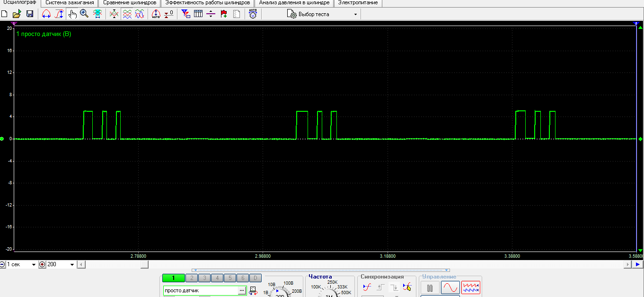Add a flag marker with the red flag icon
This screenshot has width=644, height=297.
pos(224,14)
